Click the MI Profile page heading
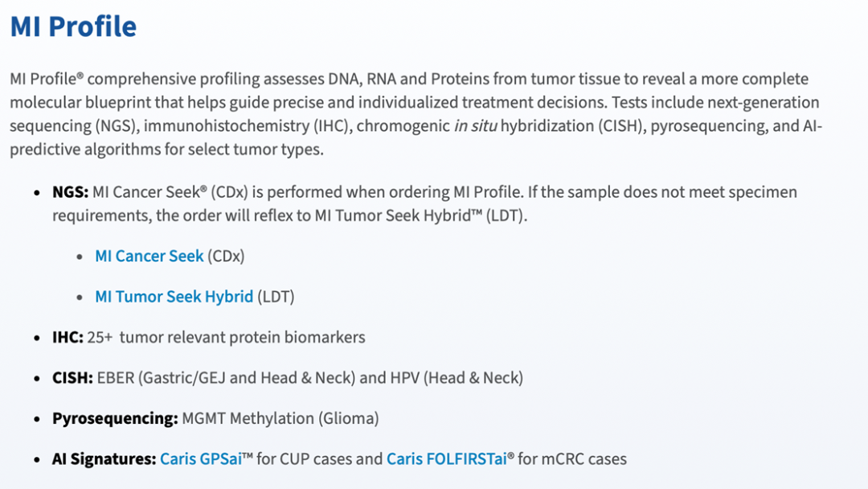 coord(73,26)
